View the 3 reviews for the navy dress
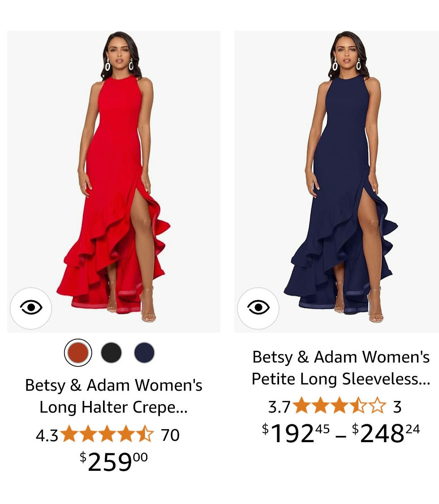 (x=397, y=407)
